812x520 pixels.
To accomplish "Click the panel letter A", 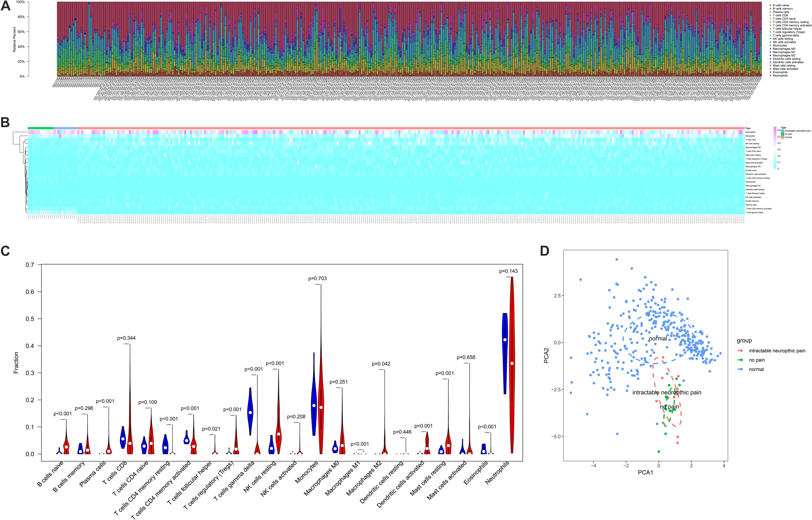I will click(x=6, y=6).
